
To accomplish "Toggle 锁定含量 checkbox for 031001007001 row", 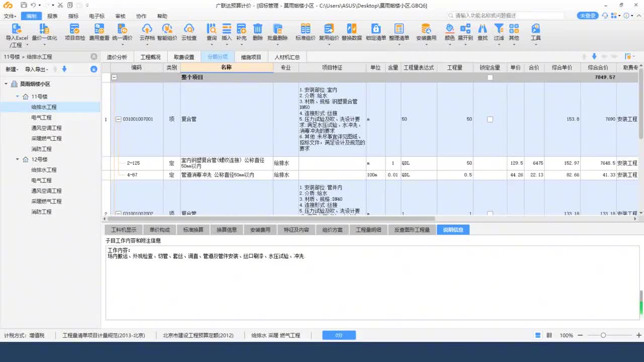I will (x=490, y=120).
